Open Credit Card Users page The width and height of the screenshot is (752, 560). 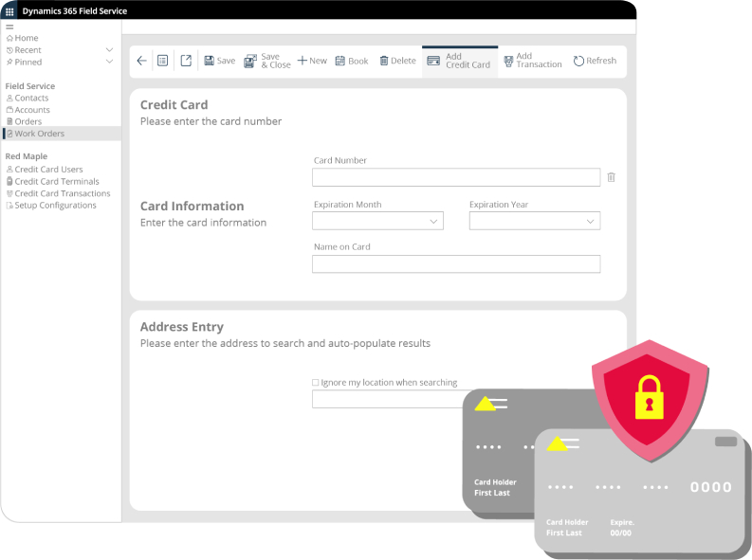coord(48,170)
